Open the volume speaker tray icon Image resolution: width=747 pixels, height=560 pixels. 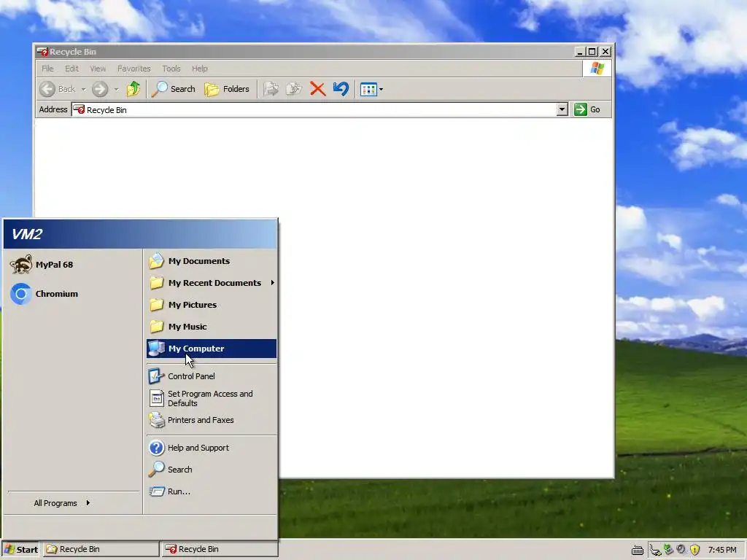click(681, 550)
